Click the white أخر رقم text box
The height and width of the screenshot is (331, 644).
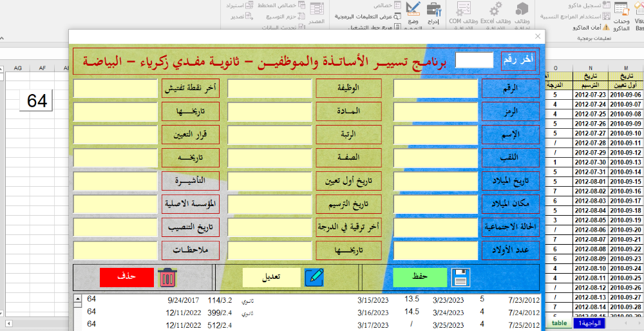[475, 60]
